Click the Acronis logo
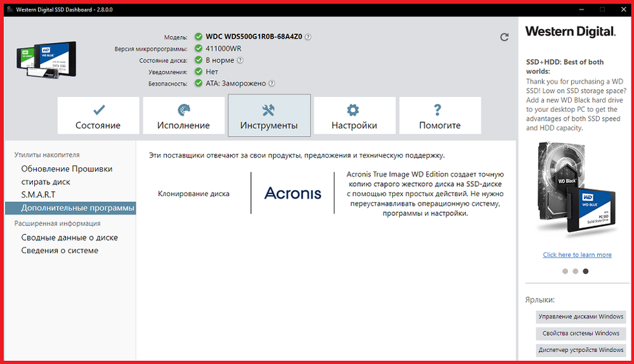This screenshot has height=364, width=634. tap(292, 193)
